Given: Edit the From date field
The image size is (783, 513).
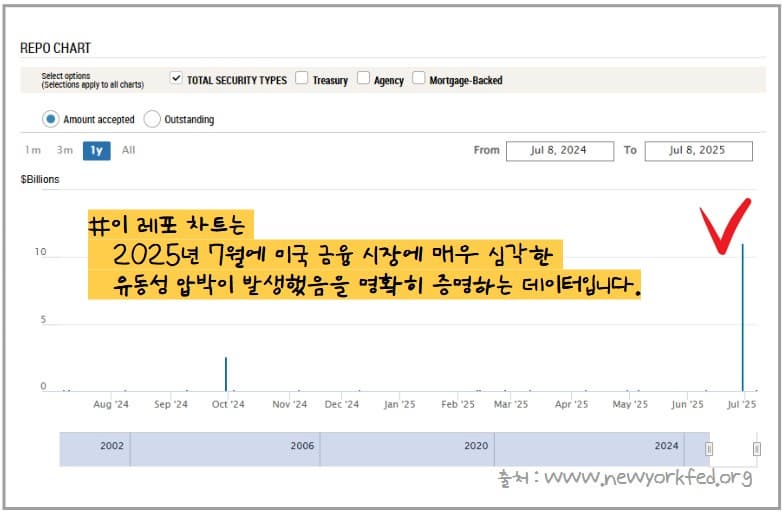Looking at the screenshot, I should 560,151.
